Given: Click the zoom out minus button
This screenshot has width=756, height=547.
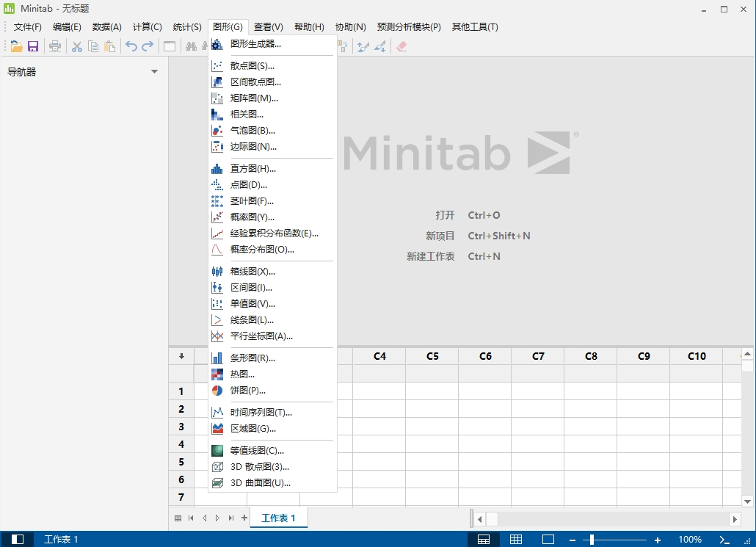Looking at the screenshot, I should tap(573, 540).
